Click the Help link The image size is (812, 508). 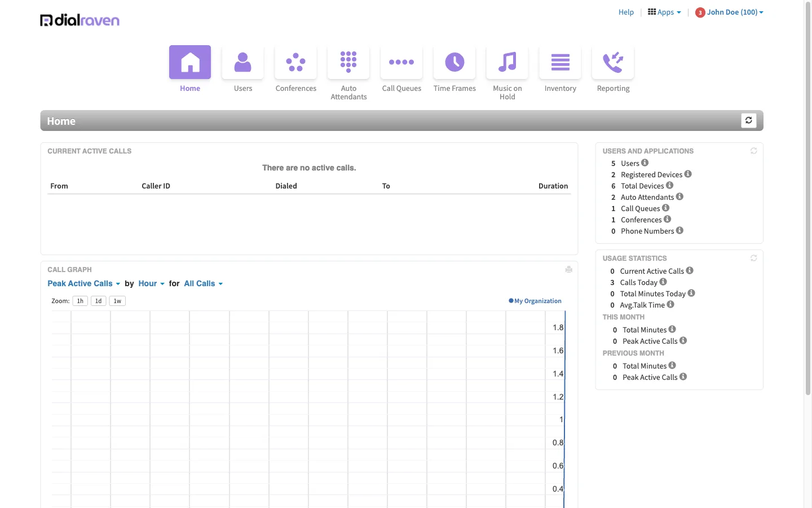626,12
